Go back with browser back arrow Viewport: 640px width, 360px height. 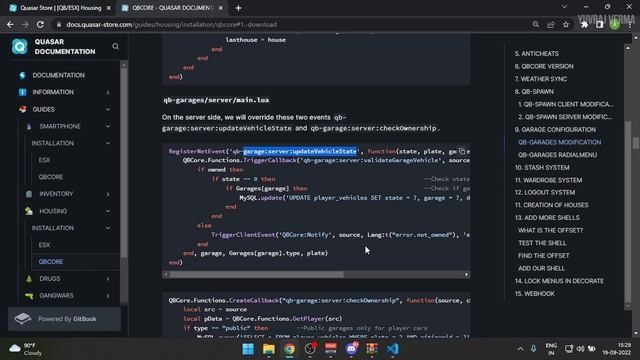10,24
